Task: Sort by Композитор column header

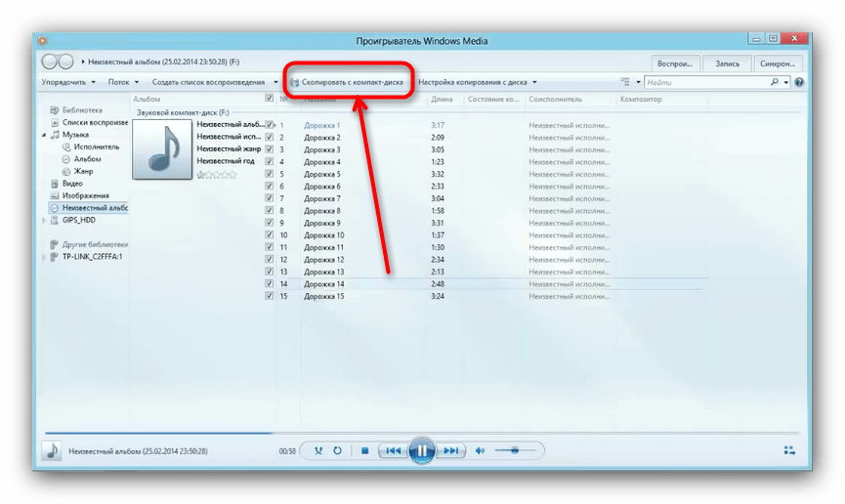Action: 641,100
